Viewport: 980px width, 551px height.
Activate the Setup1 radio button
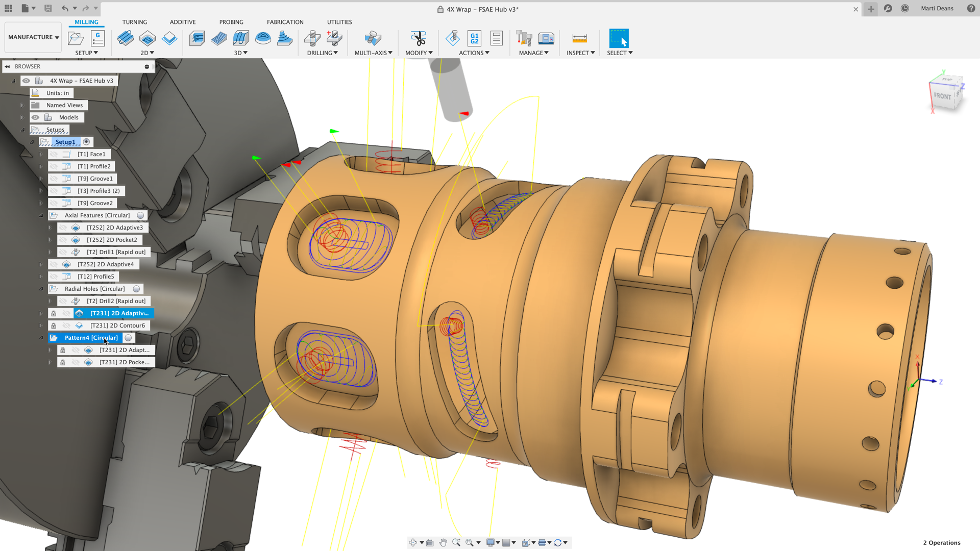coord(87,142)
